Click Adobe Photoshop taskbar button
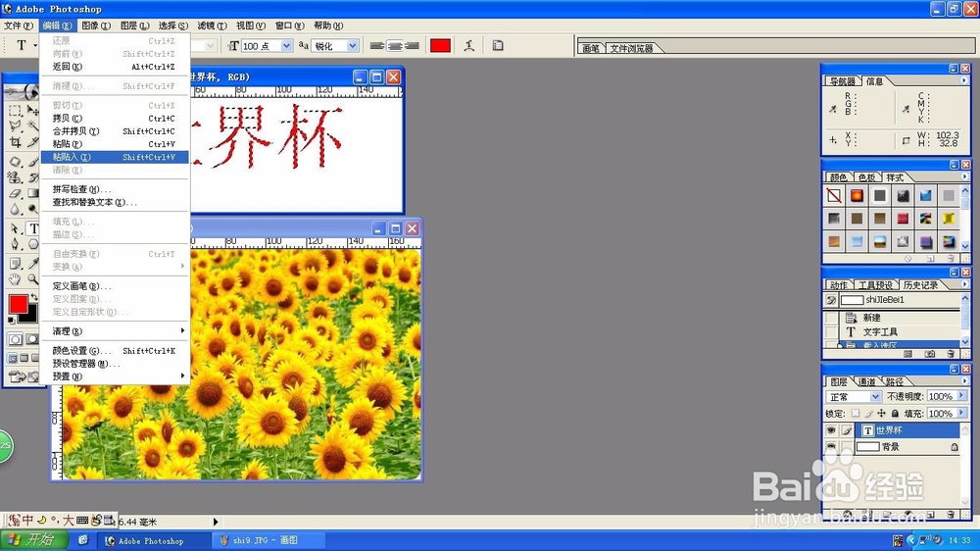Screen dimensions: 980x551 (x=153, y=540)
